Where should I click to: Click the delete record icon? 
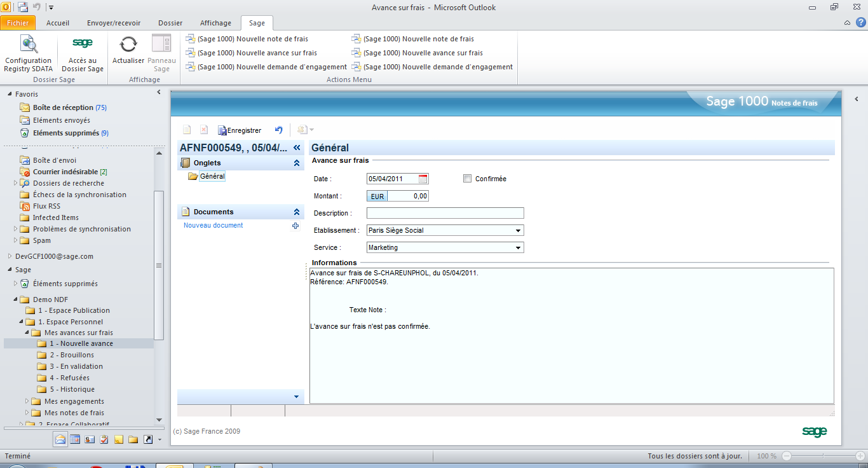[204, 130]
